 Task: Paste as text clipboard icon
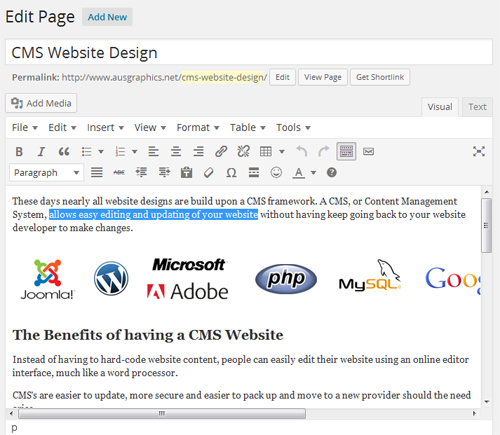tap(186, 173)
